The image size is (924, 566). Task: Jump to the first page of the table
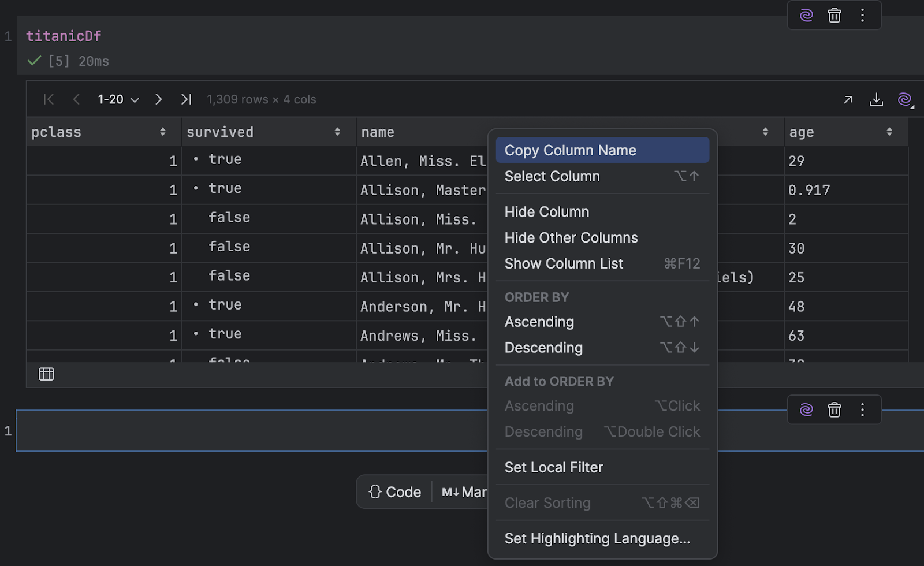[49, 99]
